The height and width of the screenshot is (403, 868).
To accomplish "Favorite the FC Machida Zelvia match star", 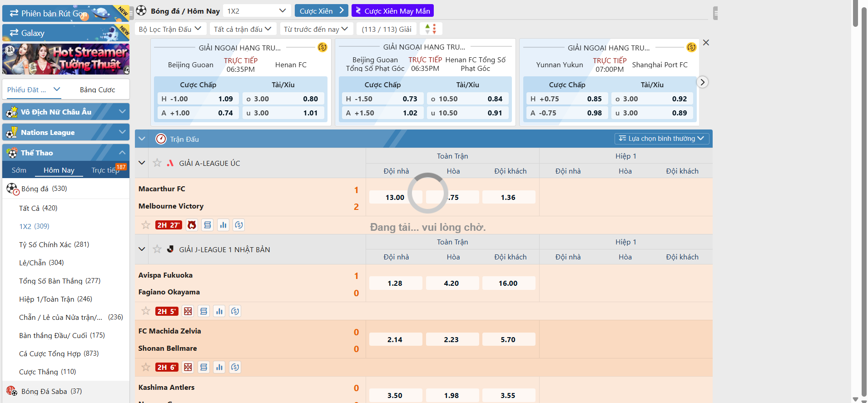I will point(146,367).
